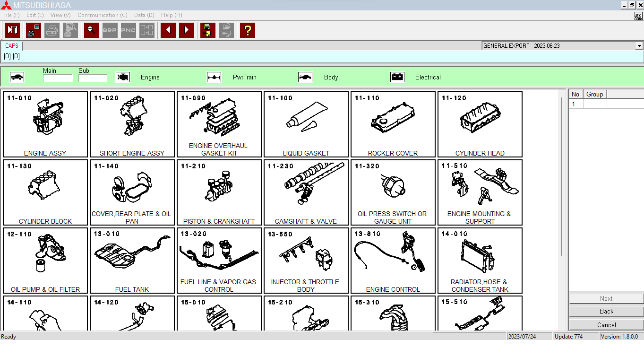Click the right arrow next icon
The image size is (644, 357).
(x=187, y=30)
